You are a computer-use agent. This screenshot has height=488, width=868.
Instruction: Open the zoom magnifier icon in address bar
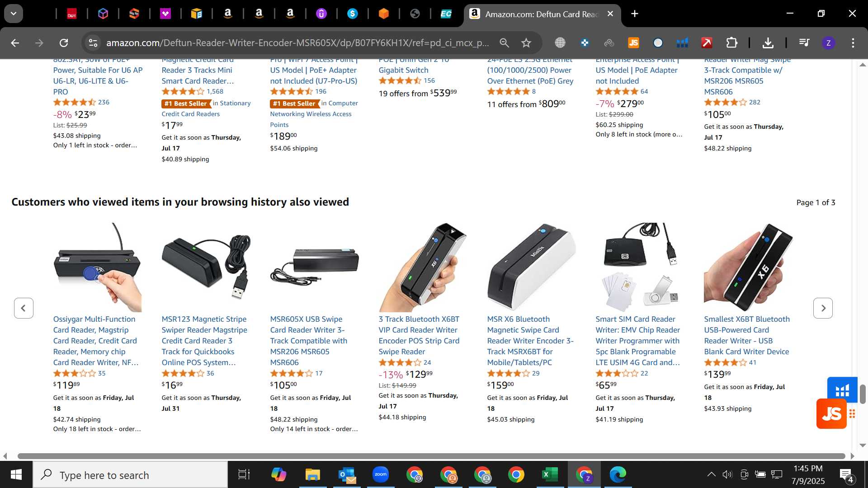504,43
